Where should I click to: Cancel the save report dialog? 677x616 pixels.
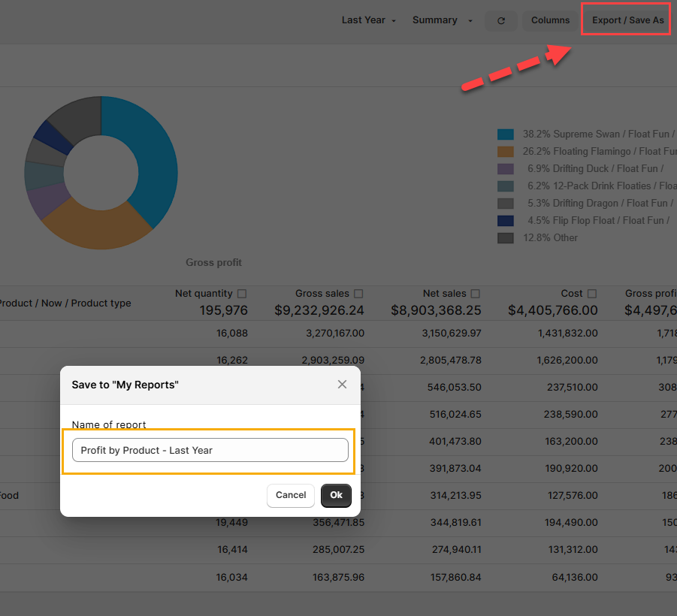tap(290, 495)
